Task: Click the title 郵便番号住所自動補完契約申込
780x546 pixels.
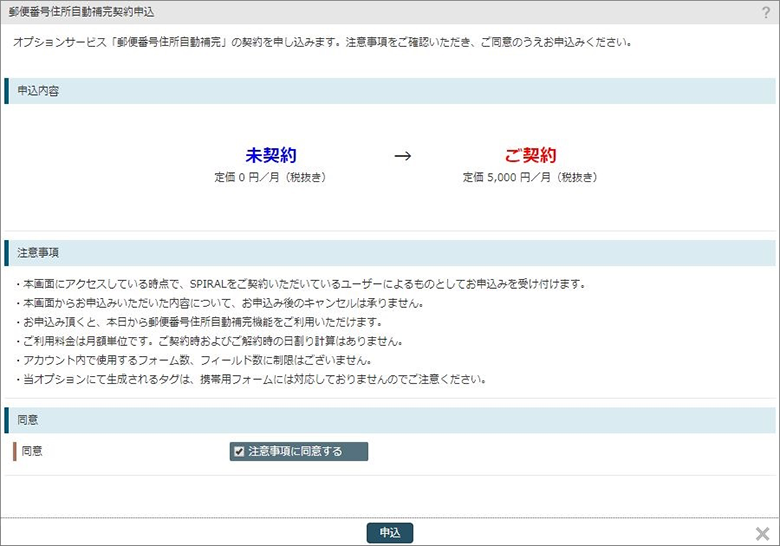Action: pyautogui.click(x=81, y=12)
